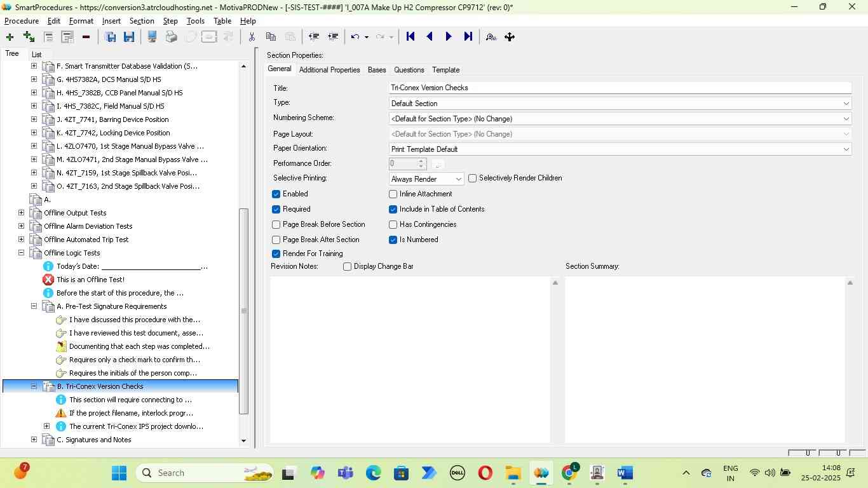Jump to last item navigation icon
Image resolution: width=868 pixels, height=488 pixels.
pos(468,37)
